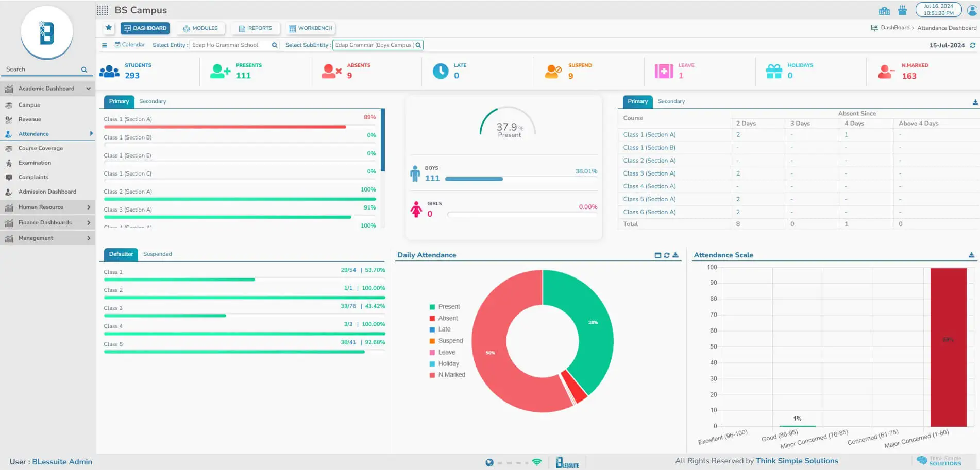This screenshot has width=980, height=470.
Task: Open the Suspended tab
Action: point(158,254)
